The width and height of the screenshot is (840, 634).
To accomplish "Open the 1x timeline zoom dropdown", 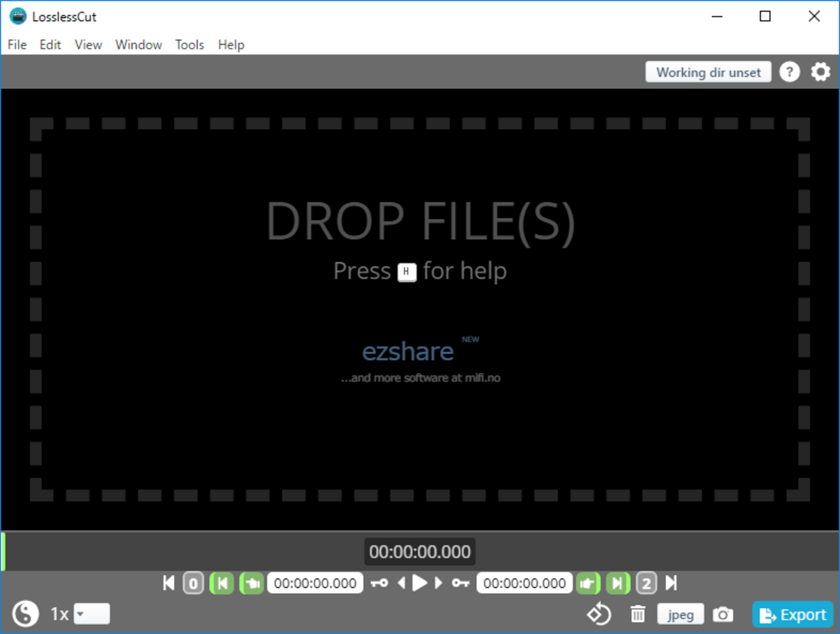I will point(92,613).
